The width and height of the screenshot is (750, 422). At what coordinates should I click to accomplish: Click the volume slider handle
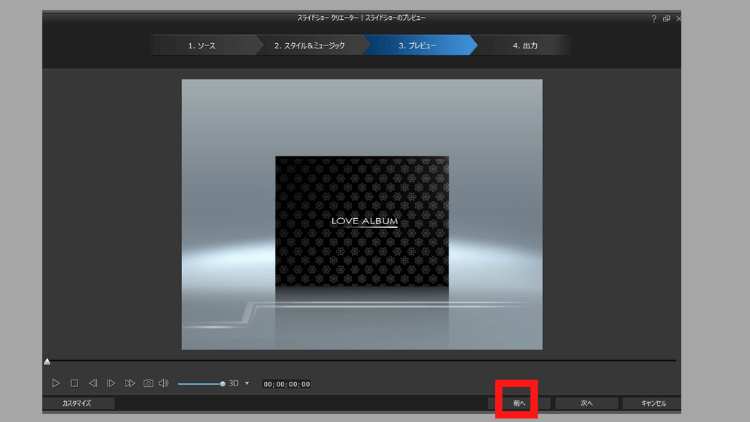(x=222, y=384)
